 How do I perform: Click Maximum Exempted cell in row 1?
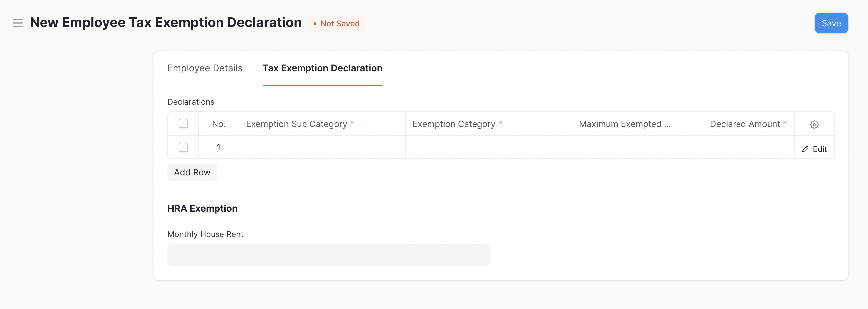point(627,148)
